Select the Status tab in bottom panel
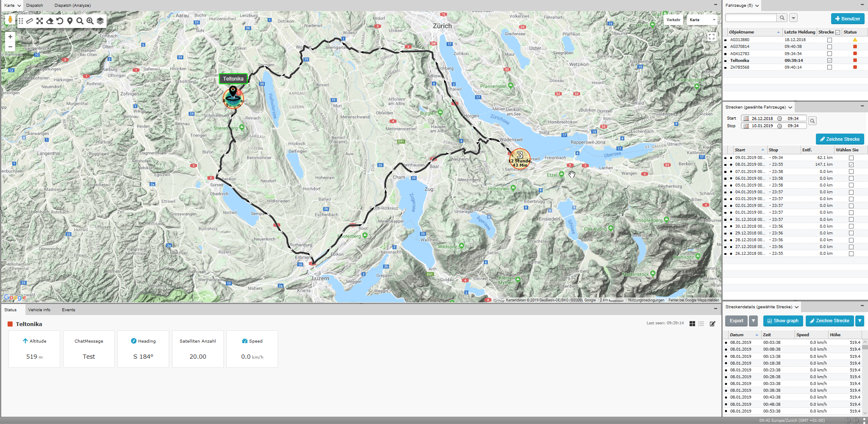 coord(11,310)
